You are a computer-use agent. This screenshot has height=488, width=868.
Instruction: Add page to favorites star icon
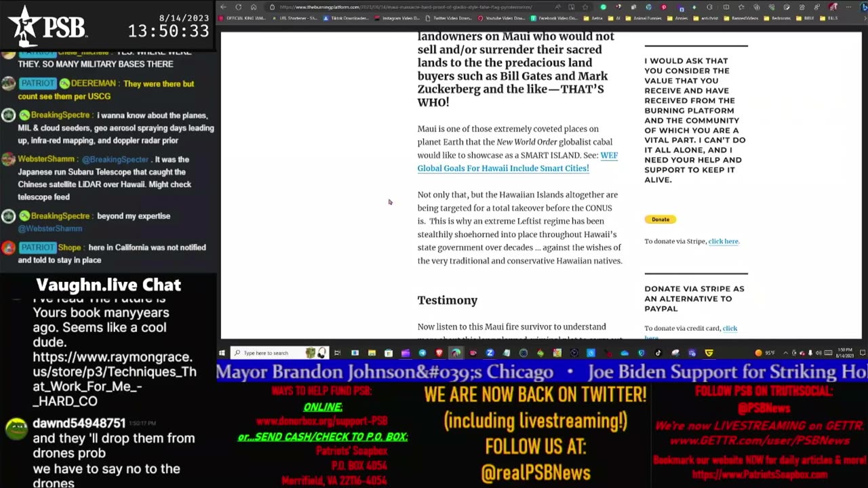[585, 7]
